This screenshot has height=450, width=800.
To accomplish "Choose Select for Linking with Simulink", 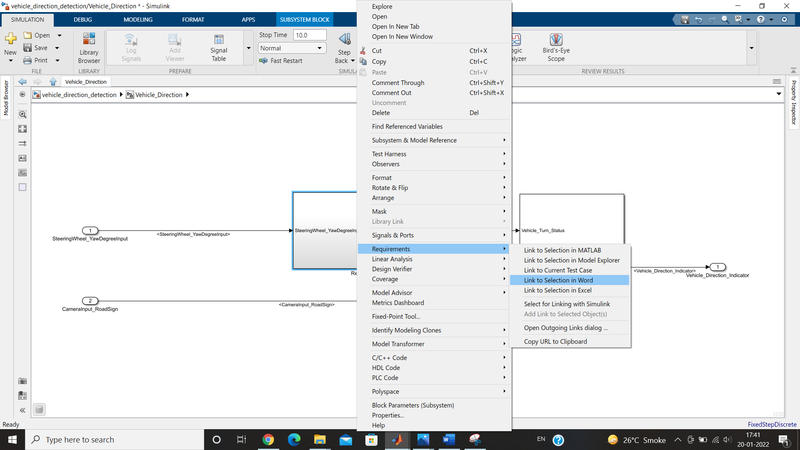I will click(x=569, y=304).
